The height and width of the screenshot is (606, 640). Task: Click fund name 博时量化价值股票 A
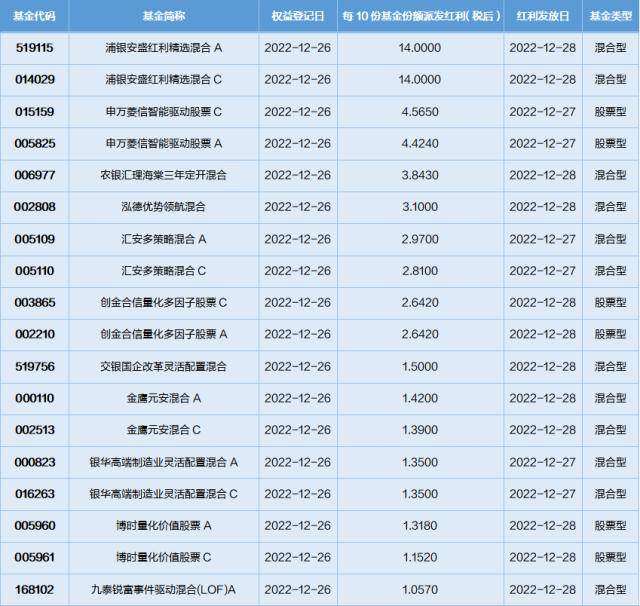164,525
